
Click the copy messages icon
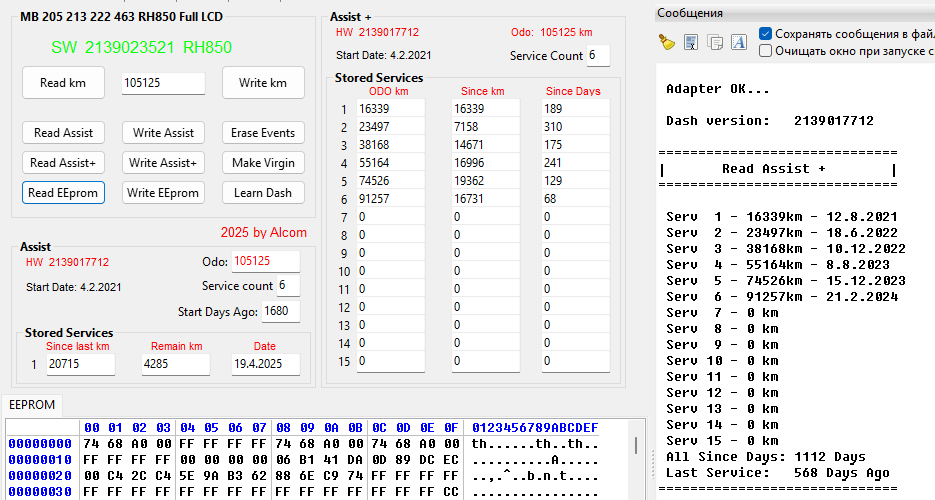tap(714, 41)
